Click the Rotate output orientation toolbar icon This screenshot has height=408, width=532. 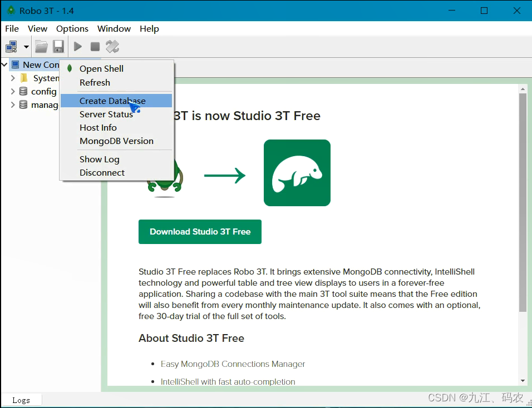112,47
